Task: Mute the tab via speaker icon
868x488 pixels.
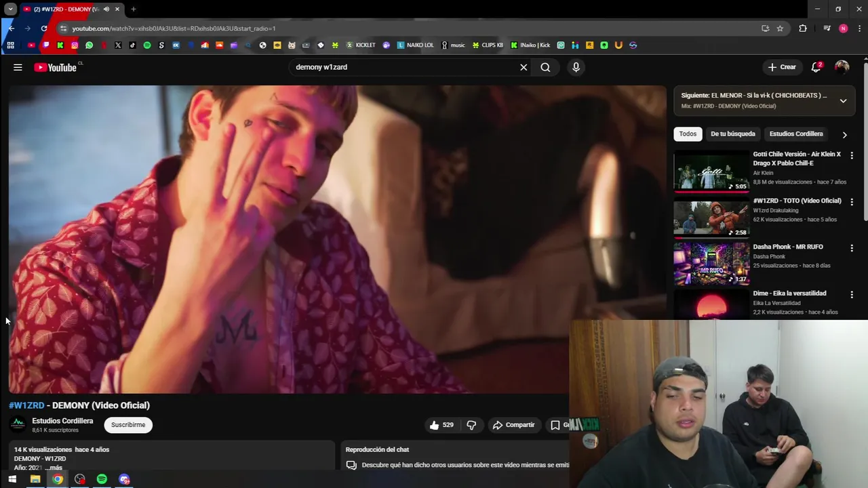Action: (106, 9)
